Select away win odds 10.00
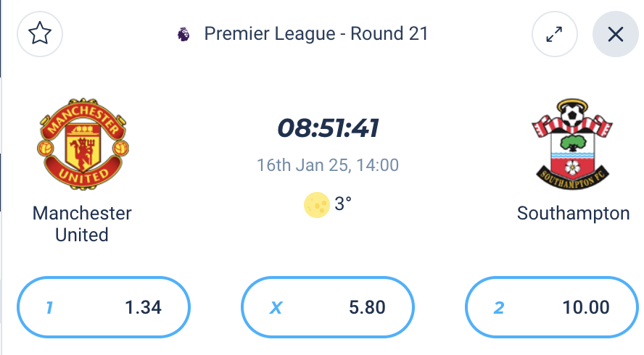The height and width of the screenshot is (355, 644). point(552,307)
